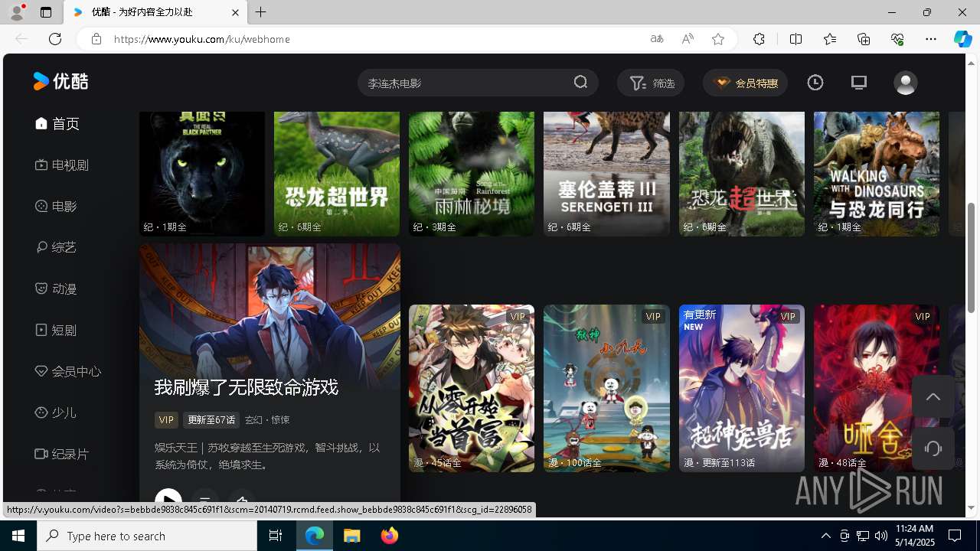This screenshot has width=980, height=551.
Task: Open 纪录片 category in sidebar
Action: 62,455
